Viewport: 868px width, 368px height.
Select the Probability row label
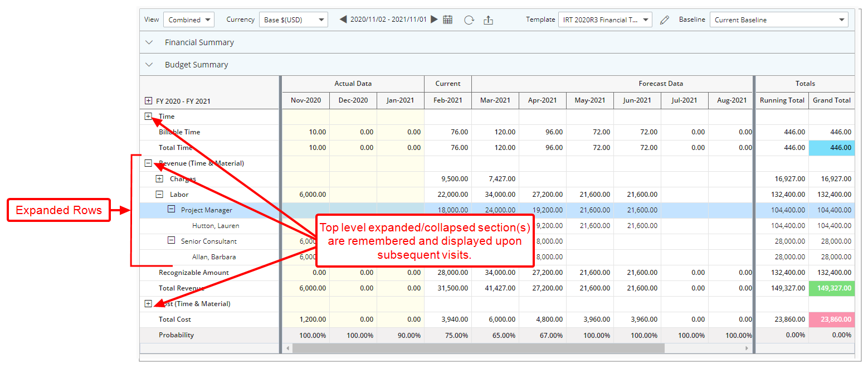pyautogui.click(x=177, y=335)
